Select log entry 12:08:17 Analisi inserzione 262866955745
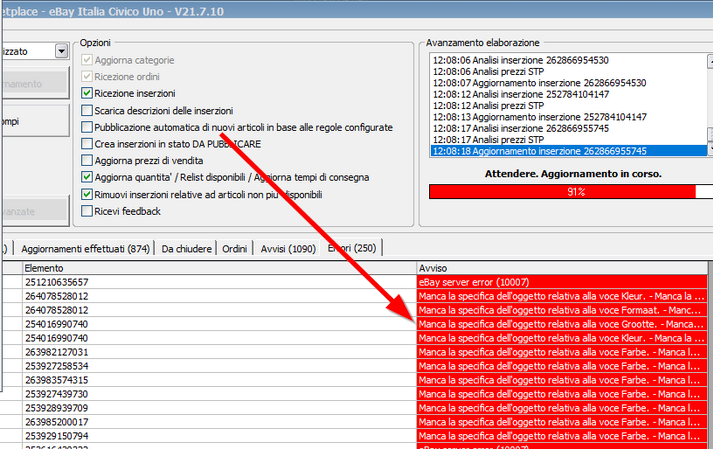 pos(568,128)
